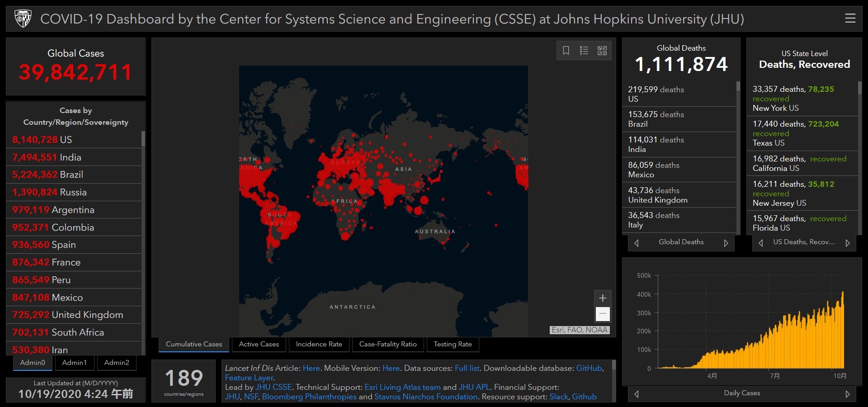Viewport: 868px width, 407px height.
Task: Open the data sources 'Full list' link
Action: (x=467, y=368)
